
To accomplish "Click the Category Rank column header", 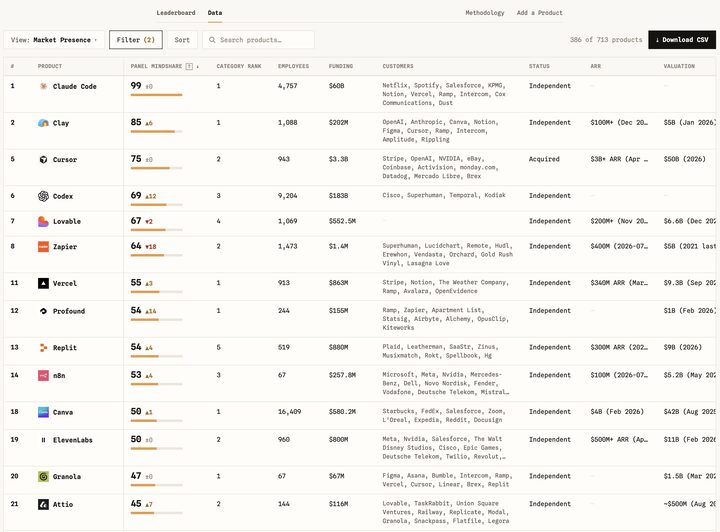I will coord(239,66).
